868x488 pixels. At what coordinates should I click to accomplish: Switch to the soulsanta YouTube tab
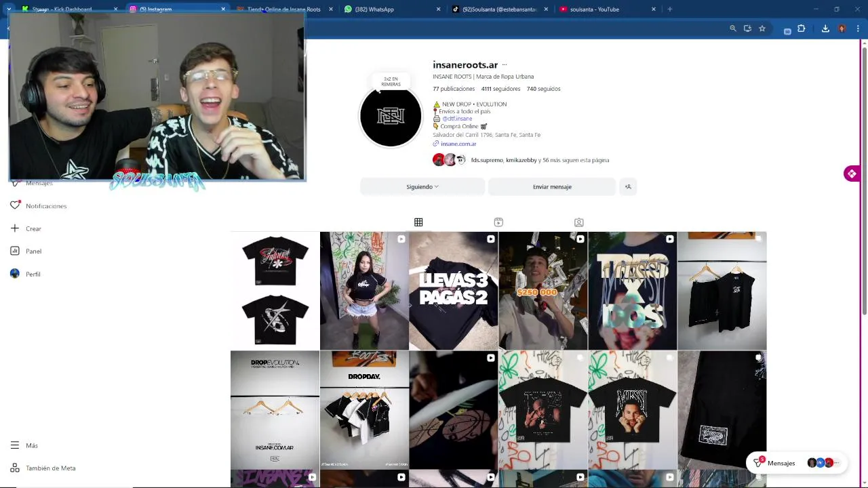[x=607, y=9]
